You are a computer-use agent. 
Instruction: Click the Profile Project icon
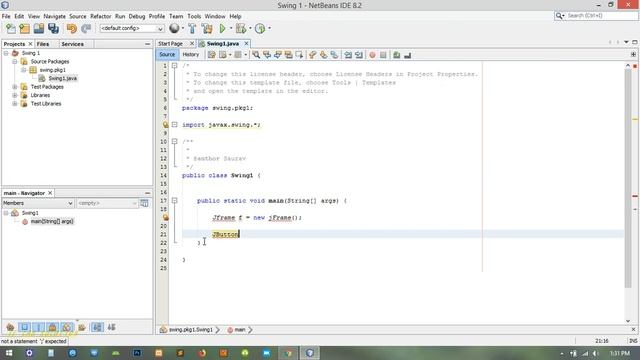tap(260, 29)
